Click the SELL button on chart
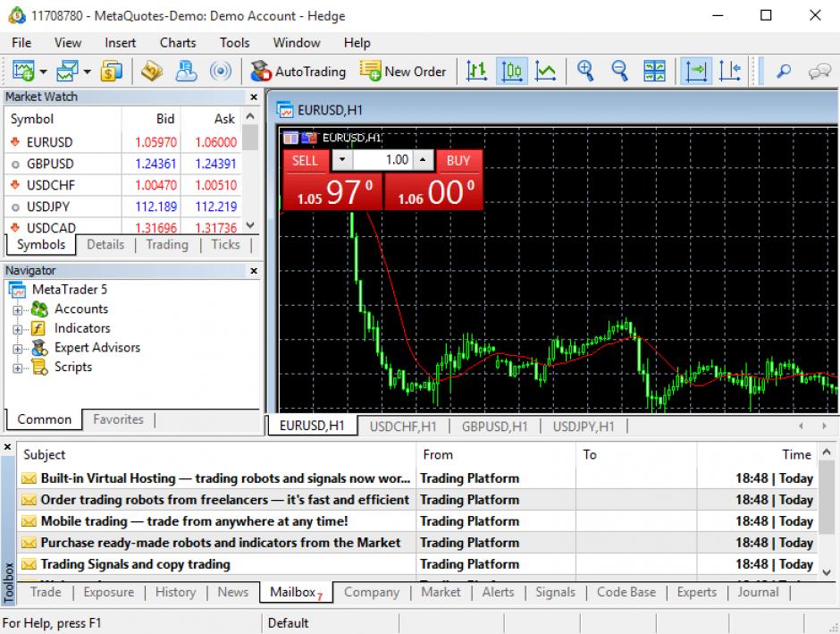The height and width of the screenshot is (634, 840). pyautogui.click(x=305, y=160)
